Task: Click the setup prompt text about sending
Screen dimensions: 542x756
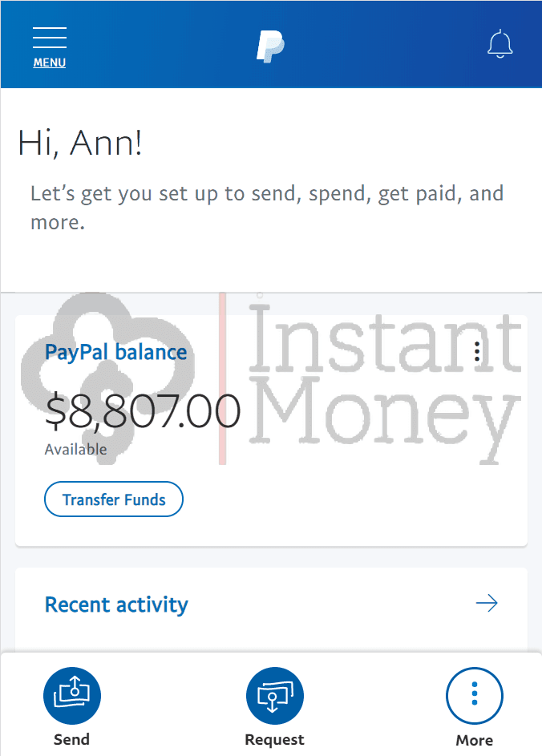Action: (x=267, y=208)
